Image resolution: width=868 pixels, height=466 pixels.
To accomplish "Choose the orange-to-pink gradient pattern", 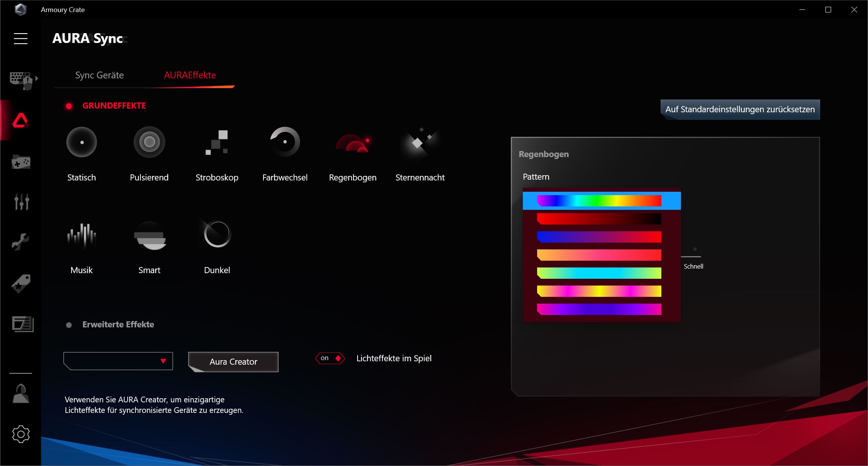I will click(599, 255).
